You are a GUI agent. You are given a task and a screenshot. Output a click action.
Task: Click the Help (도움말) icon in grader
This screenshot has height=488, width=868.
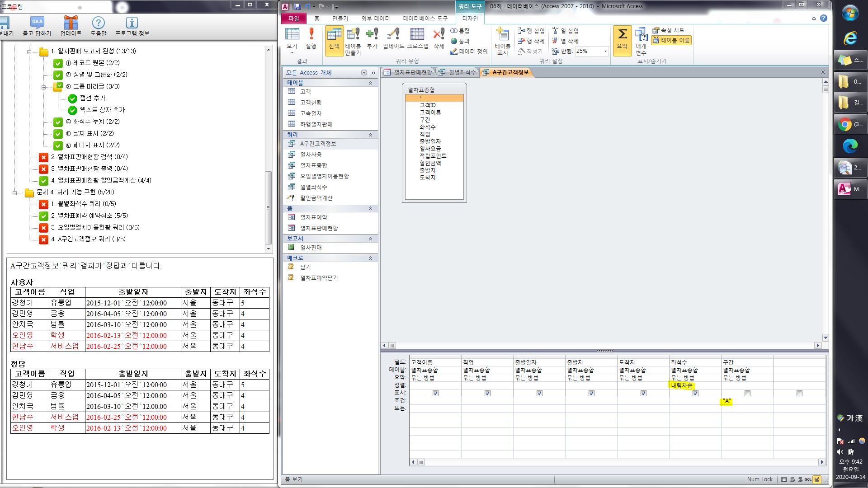point(98,26)
